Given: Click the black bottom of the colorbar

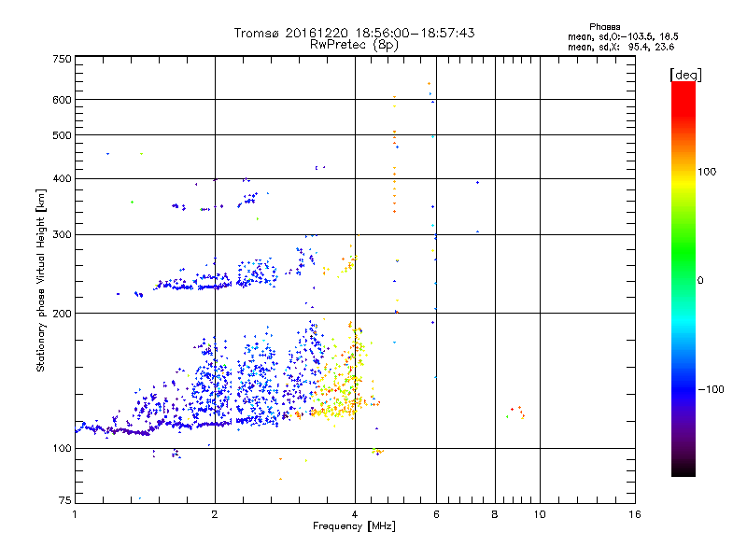Looking at the screenshot, I should [x=684, y=469].
